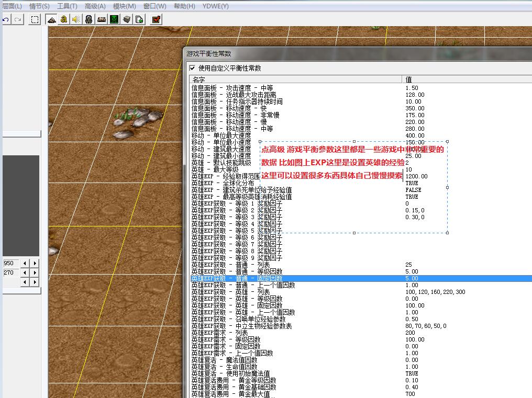Click the Undo arrow in the toolbar
Image resolution: width=532 pixels, height=398 pixels.
coord(5,19)
